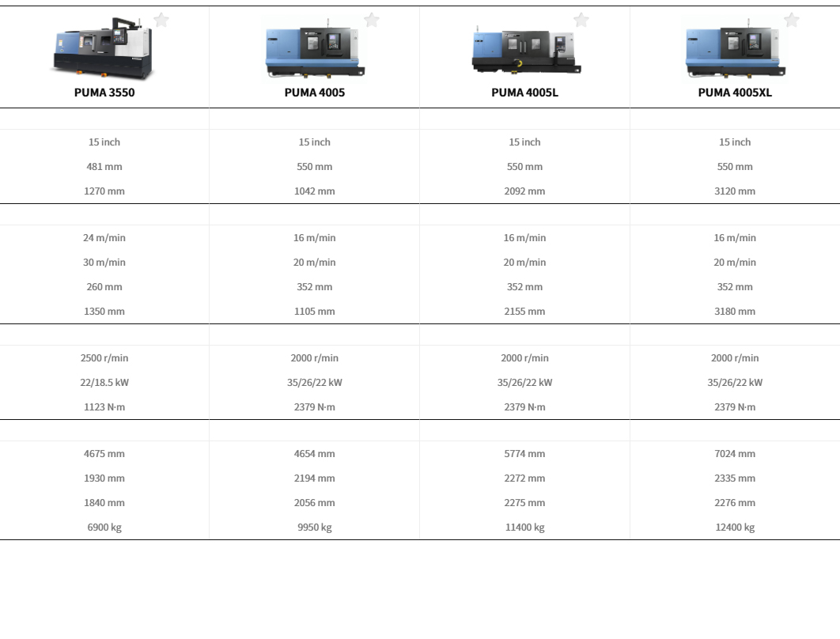Select the 1930 mm value
840x639 pixels.
tap(104, 478)
